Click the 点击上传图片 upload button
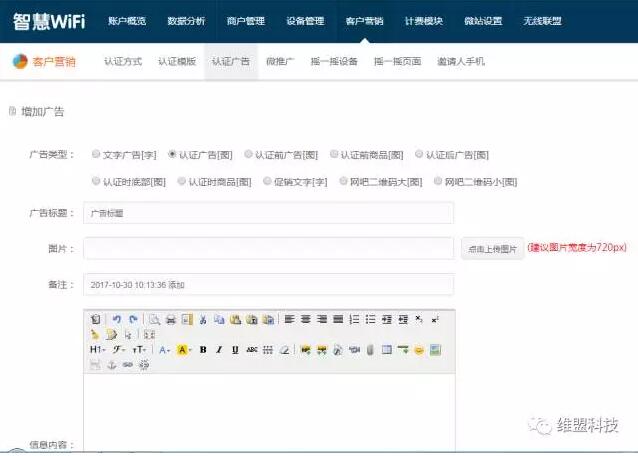The image size is (638, 456). pyautogui.click(x=492, y=249)
